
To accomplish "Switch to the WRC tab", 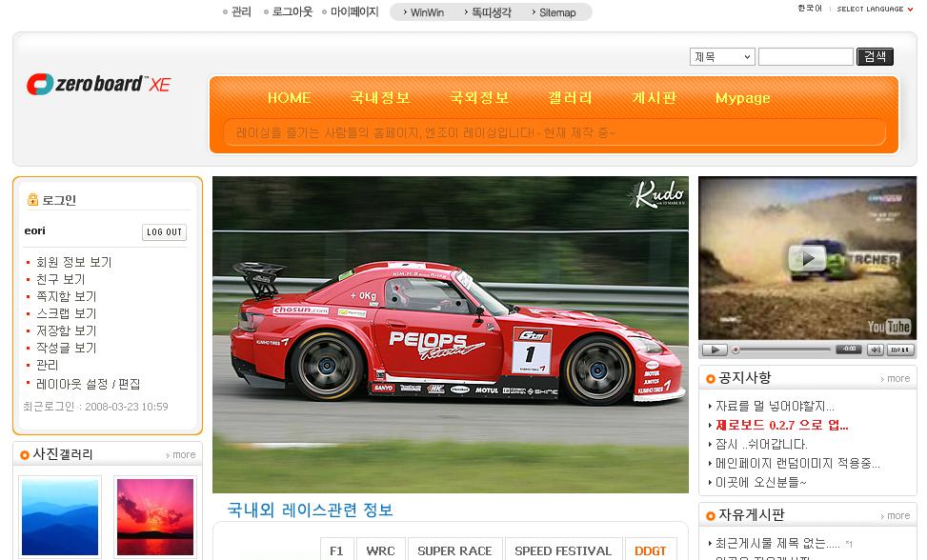I will click(x=381, y=550).
